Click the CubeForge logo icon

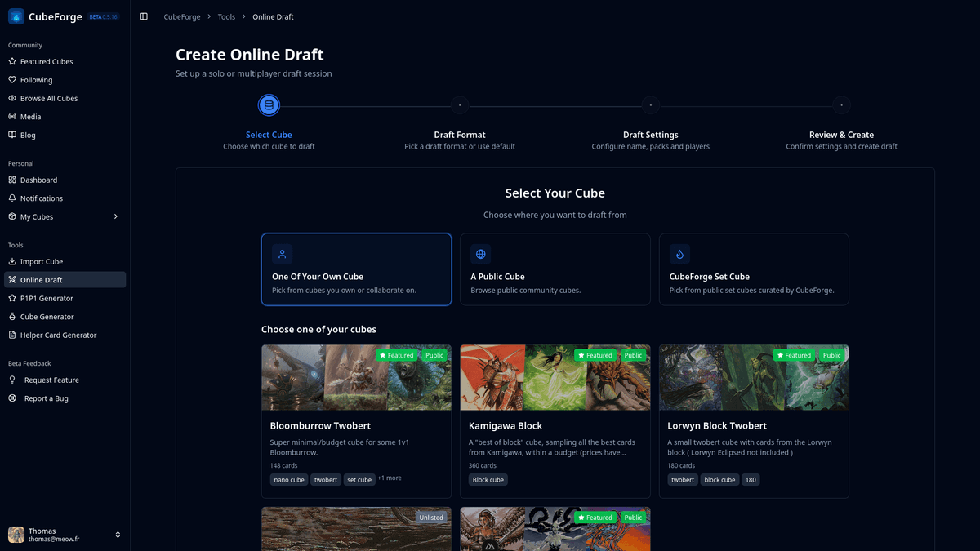tap(15, 16)
